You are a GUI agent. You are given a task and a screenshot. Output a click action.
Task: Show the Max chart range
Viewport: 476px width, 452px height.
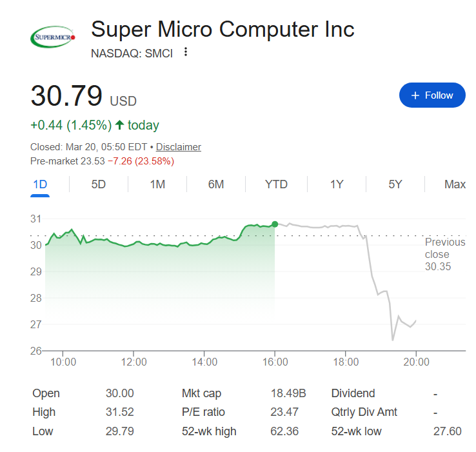tap(455, 184)
